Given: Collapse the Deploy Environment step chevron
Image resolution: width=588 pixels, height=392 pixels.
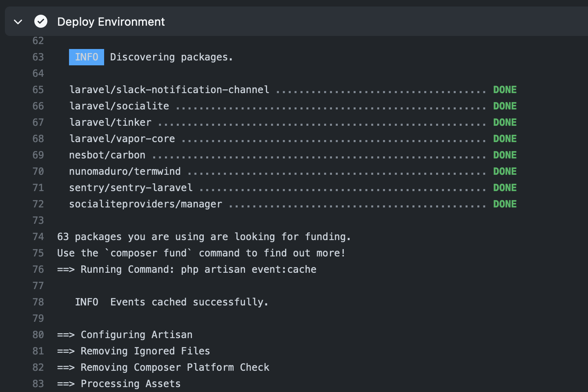Looking at the screenshot, I should point(18,22).
